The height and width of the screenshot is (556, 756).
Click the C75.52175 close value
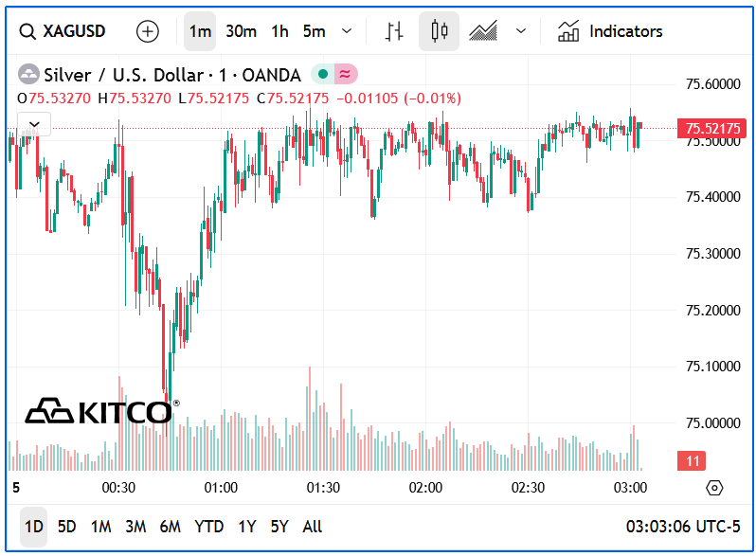coord(293,99)
